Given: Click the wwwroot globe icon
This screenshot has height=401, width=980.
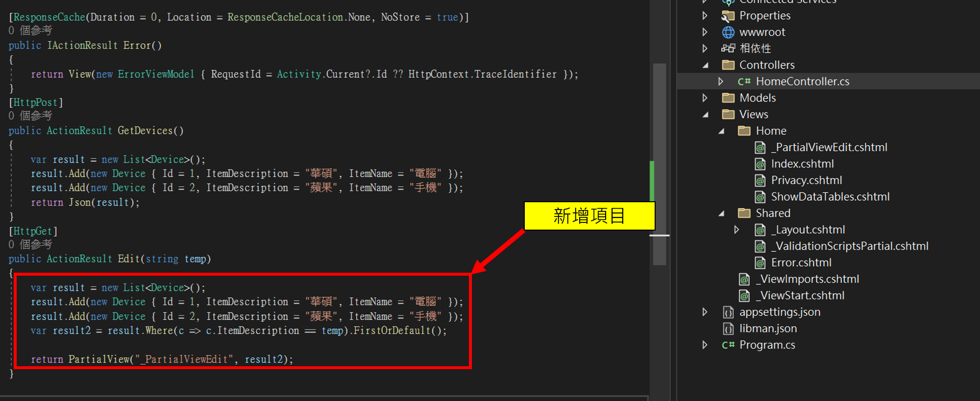Looking at the screenshot, I should tap(728, 32).
